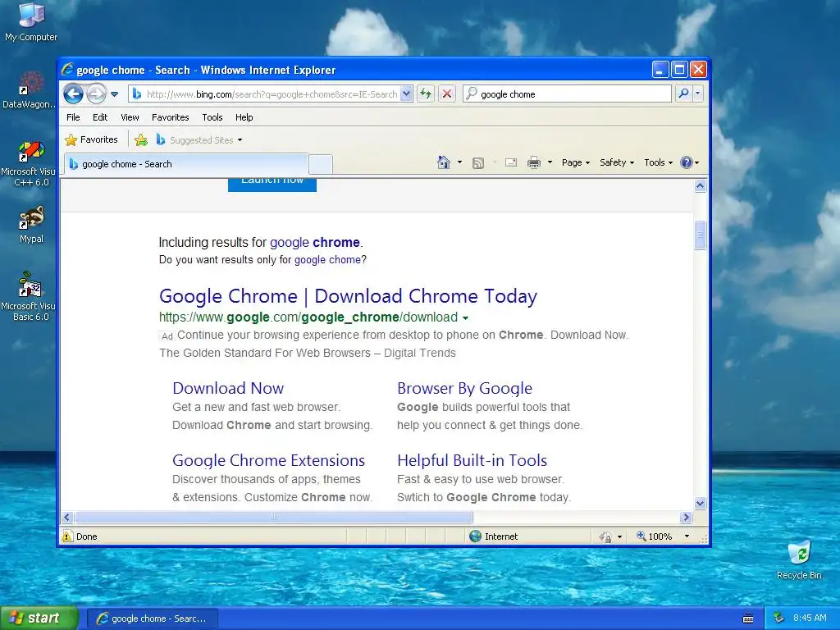The height and width of the screenshot is (630, 840).
Task: Click the Internet zone globe icon
Action: point(475,536)
